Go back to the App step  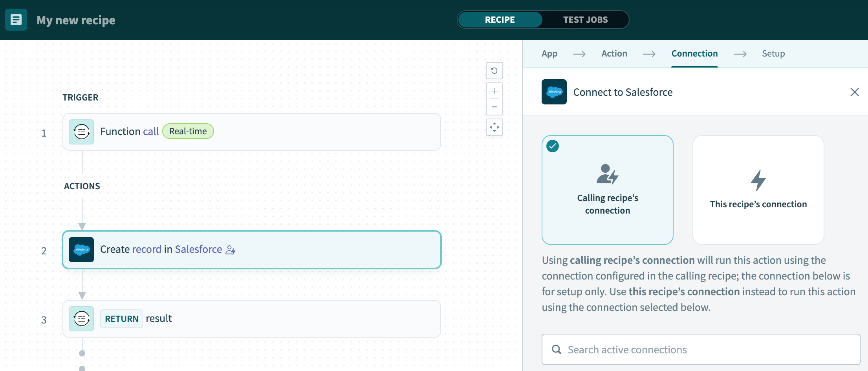click(x=549, y=53)
